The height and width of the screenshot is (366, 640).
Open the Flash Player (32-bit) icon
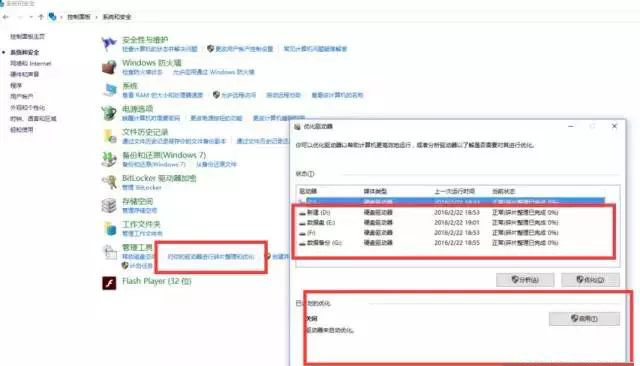(109, 282)
